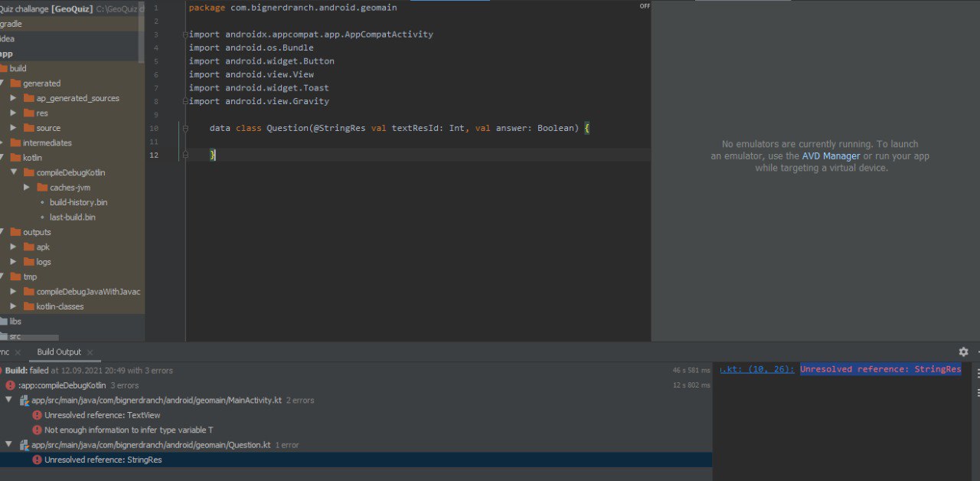Click line number 10 in gutter
980x481 pixels.
click(x=154, y=128)
